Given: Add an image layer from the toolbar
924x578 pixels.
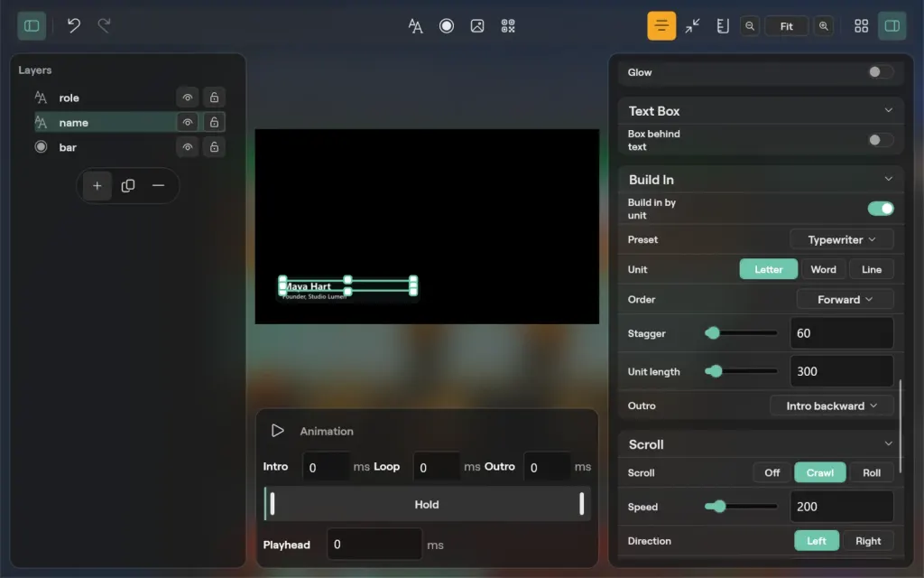Looking at the screenshot, I should pos(477,26).
